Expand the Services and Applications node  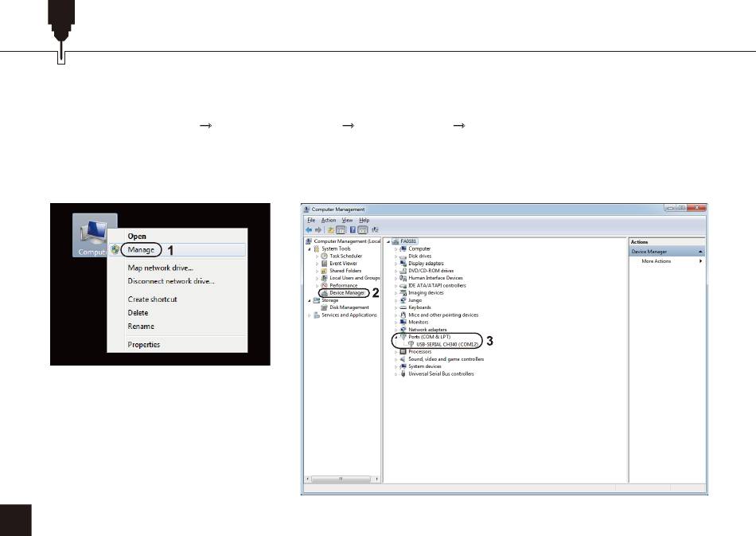click(x=310, y=315)
